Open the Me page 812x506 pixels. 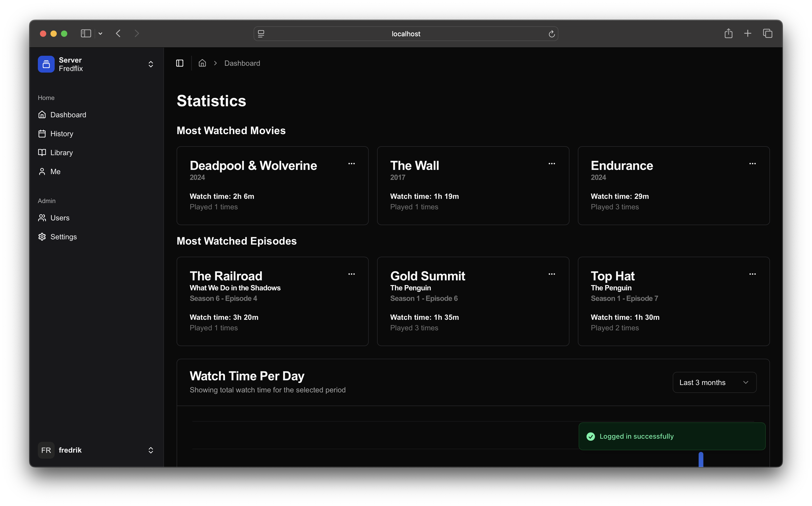pyautogui.click(x=96, y=172)
